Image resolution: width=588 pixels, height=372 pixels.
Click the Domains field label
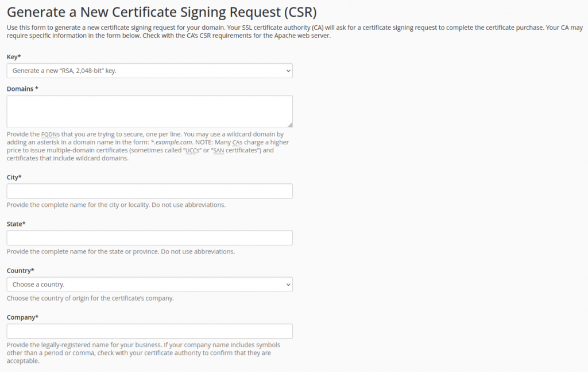pyautogui.click(x=22, y=89)
